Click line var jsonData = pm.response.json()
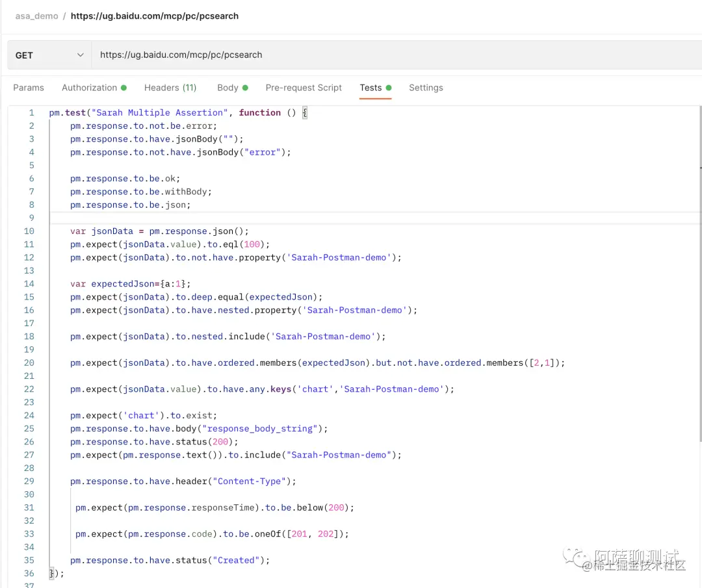 pos(159,231)
